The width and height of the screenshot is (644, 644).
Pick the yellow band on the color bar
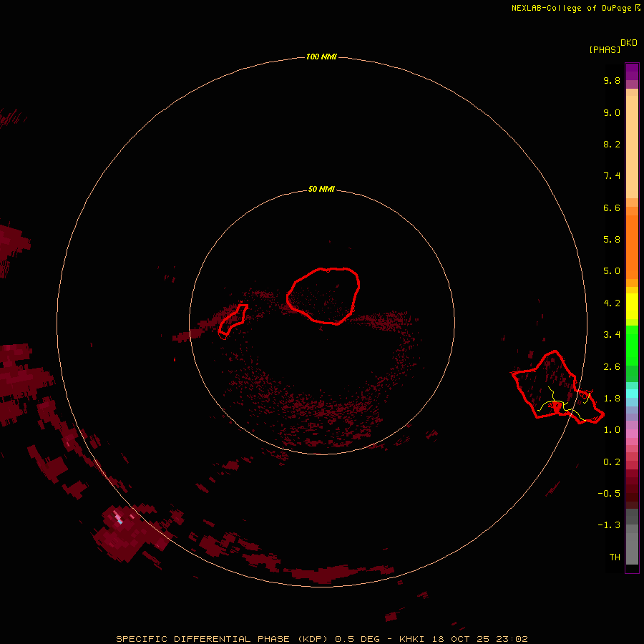point(632,306)
